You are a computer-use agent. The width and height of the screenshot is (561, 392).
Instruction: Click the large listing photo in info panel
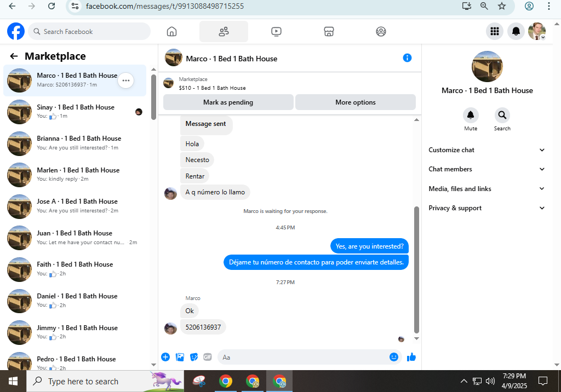coord(487,67)
